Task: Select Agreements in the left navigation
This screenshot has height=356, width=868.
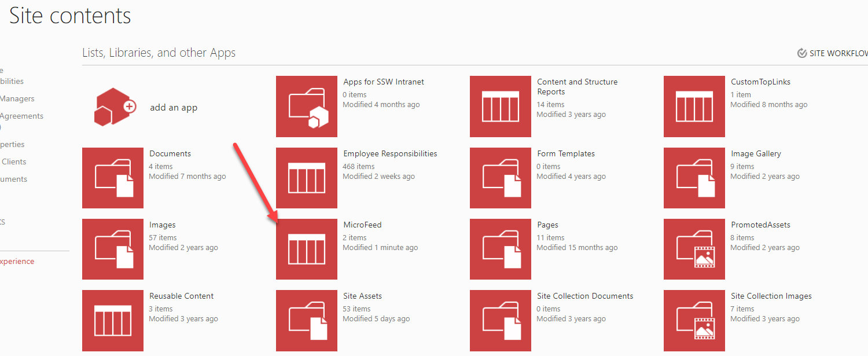Action: click(21, 116)
